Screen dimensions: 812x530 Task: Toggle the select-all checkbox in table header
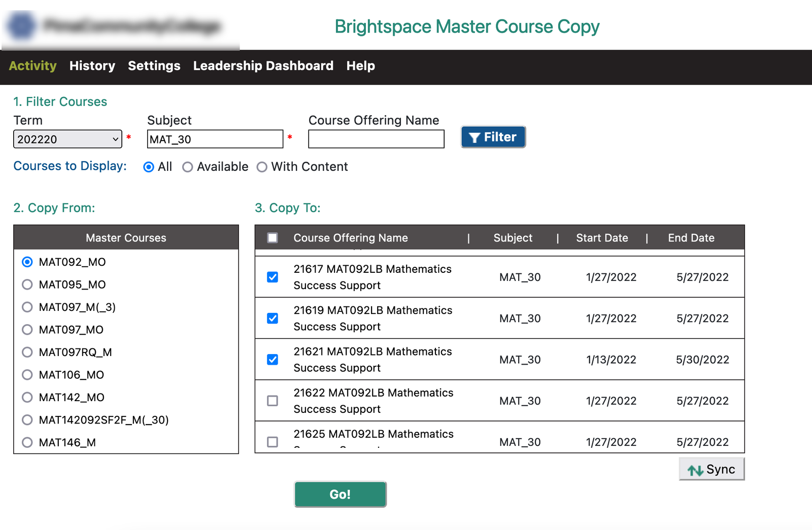coord(273,238)
